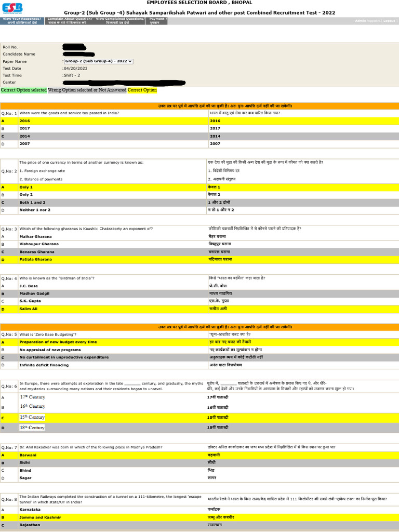Viewport: 399px width, 532px height.
Task: Select 16th Century option
Action: [x=199, y=407]
